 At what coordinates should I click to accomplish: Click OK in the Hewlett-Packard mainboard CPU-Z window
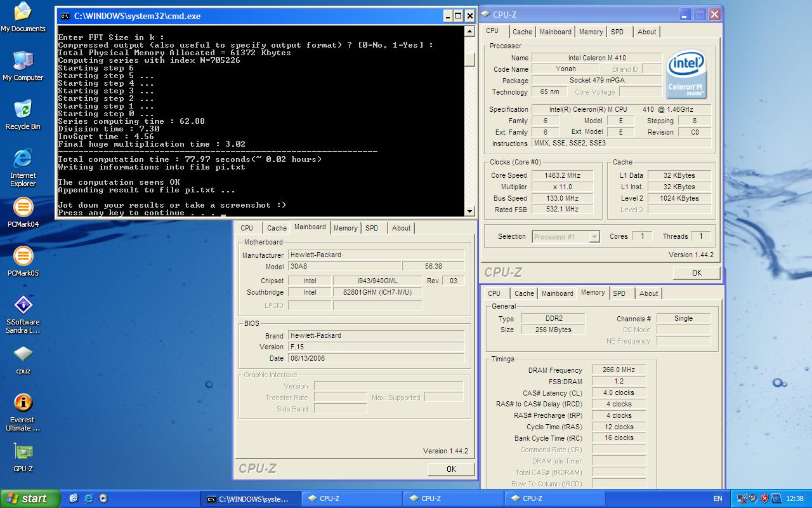(x=451, y=469)
